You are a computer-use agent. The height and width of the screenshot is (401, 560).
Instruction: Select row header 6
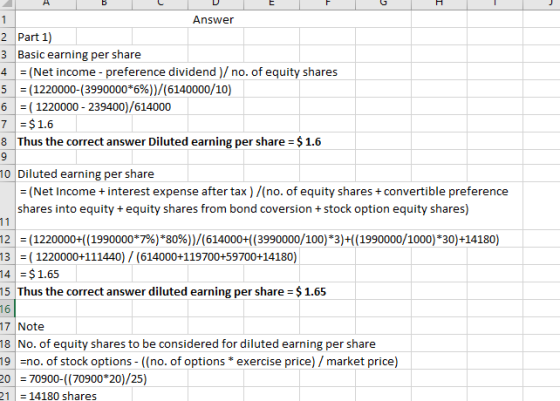click(8, 106)
